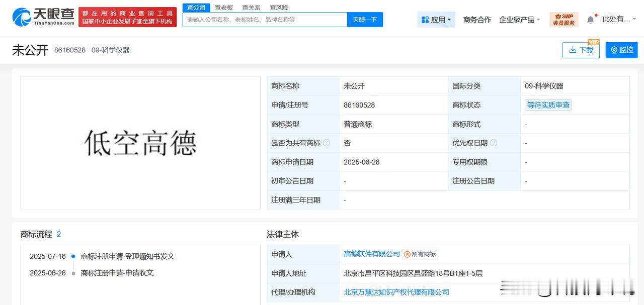
Task: Click the 法律主体 section heading
Action: coord(283,234)
